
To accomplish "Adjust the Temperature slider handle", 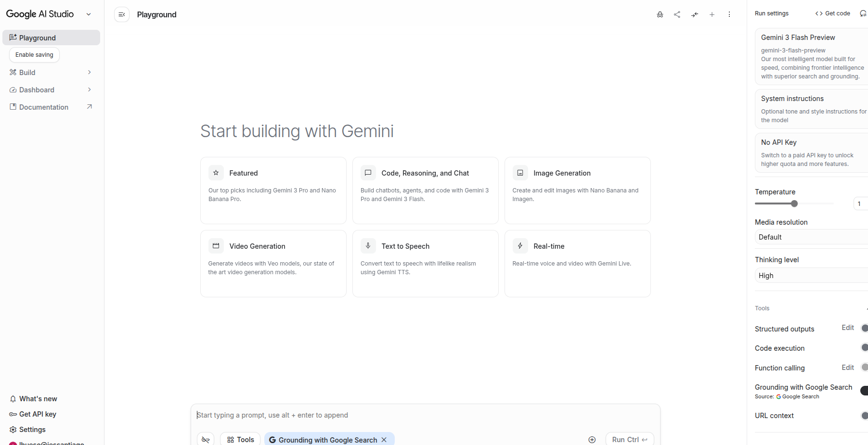I will pos(794,203).
